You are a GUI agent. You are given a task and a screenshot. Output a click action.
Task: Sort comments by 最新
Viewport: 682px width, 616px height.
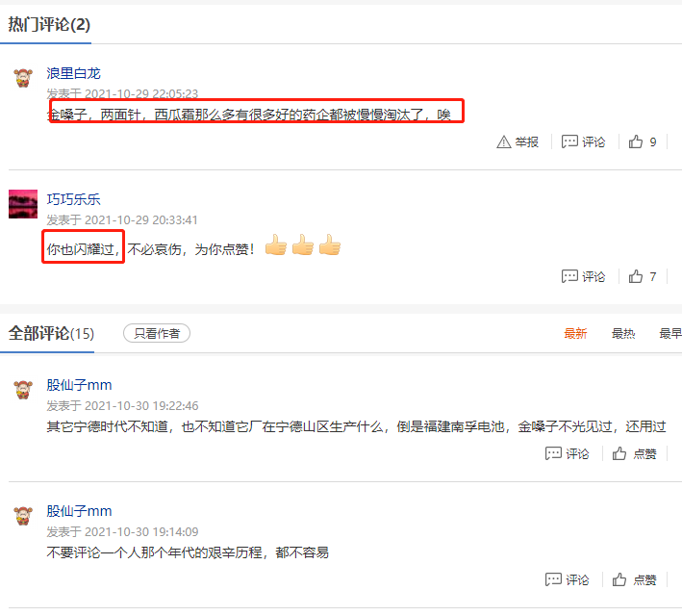pos(575,333)
